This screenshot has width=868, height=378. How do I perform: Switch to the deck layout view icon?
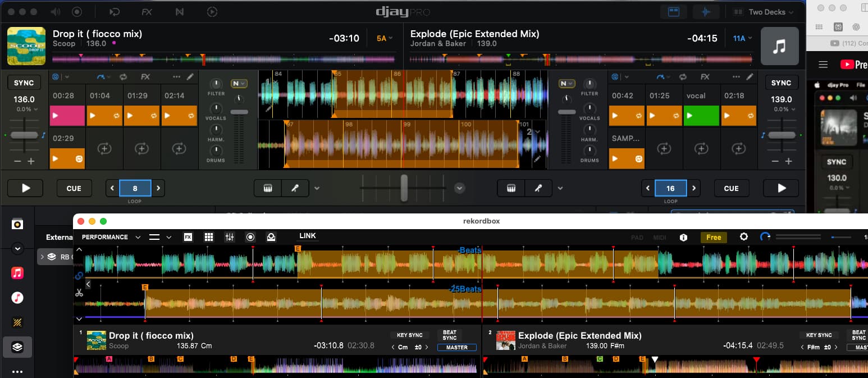coord(673,12)
